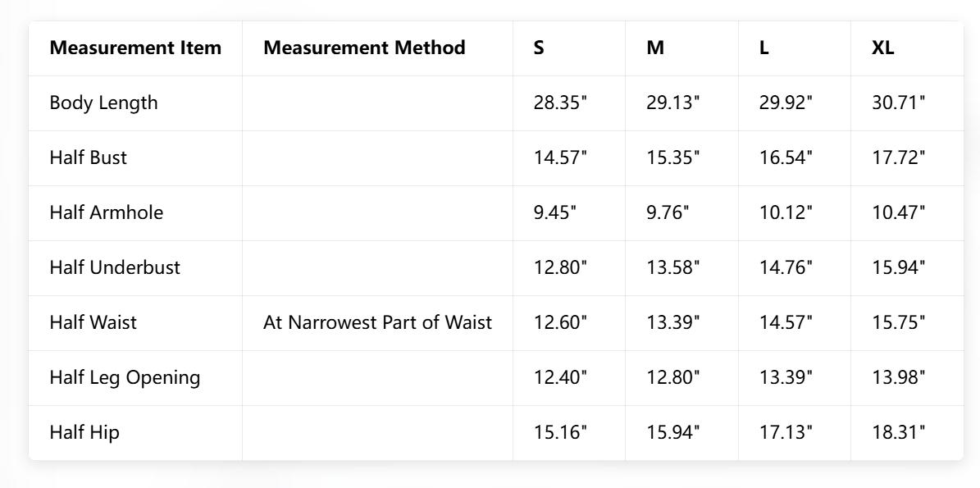This screenshot has height=488, width=980.
Task: Click Half Leg Opening value 12.40"
Action: click(561, 377)
